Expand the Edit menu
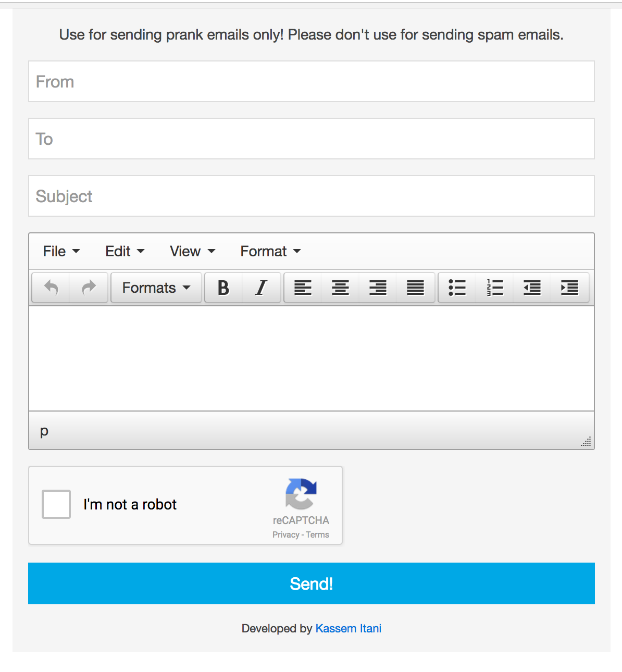This screenshot has width=622, height=672. point(125,251)
